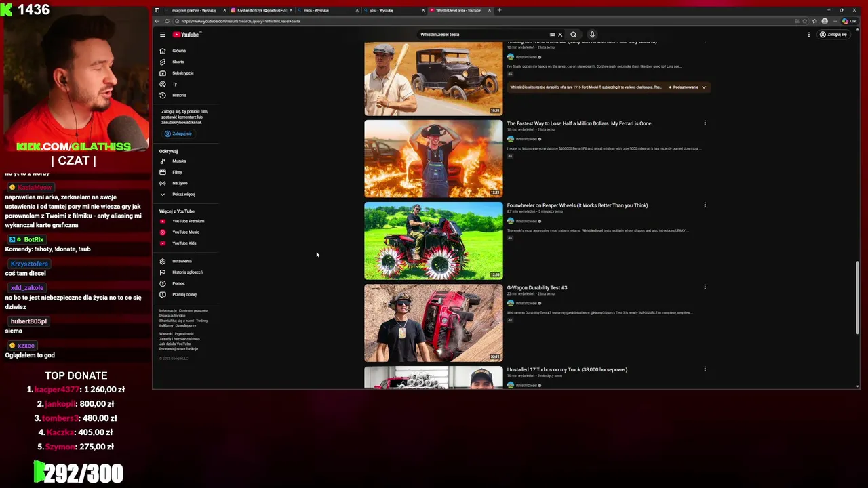The width and height of the screenshot is (868, 488).
Task: Open Historia zgłoszeń in sidebar
Action: (x=187, y=272)
